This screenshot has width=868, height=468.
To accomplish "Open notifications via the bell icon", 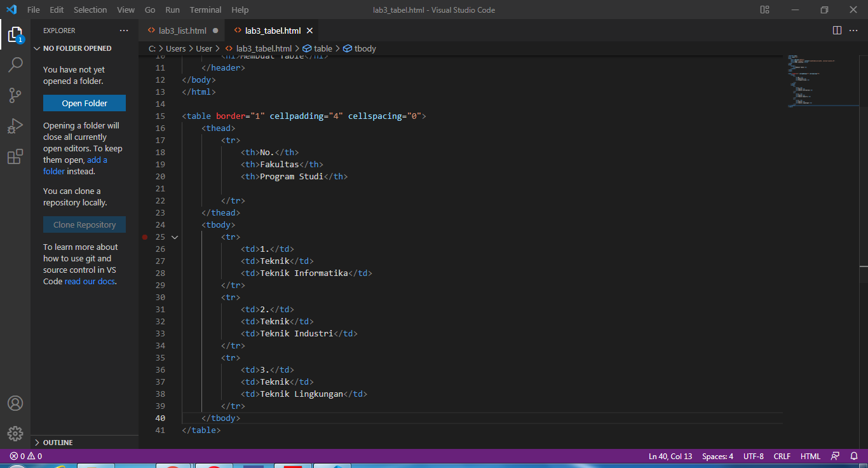I will click(x=854, y=456).
